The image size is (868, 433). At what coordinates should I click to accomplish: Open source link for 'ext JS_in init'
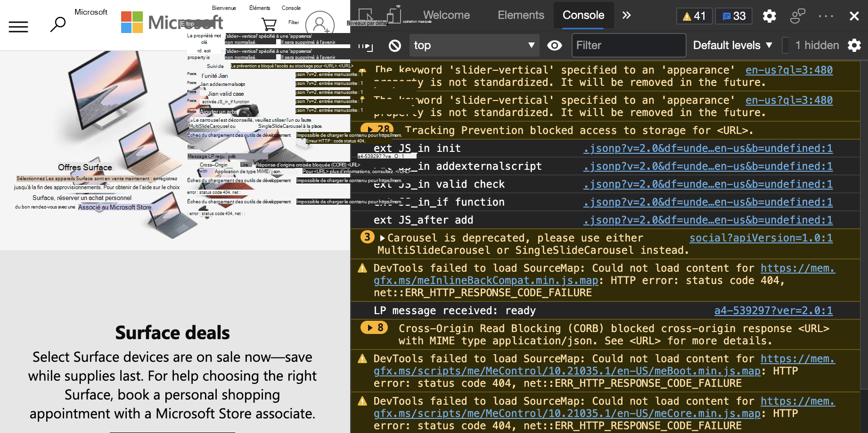708,149
